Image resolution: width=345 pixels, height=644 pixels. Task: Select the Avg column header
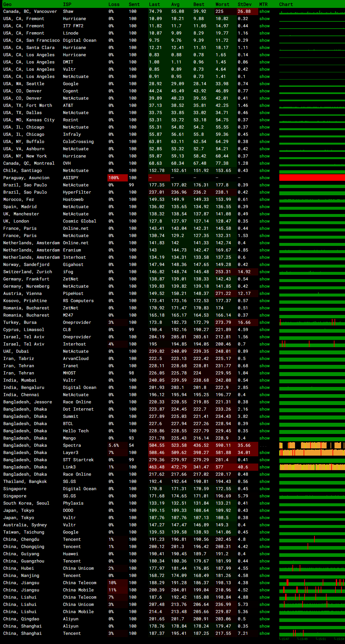tap(175, 4)
